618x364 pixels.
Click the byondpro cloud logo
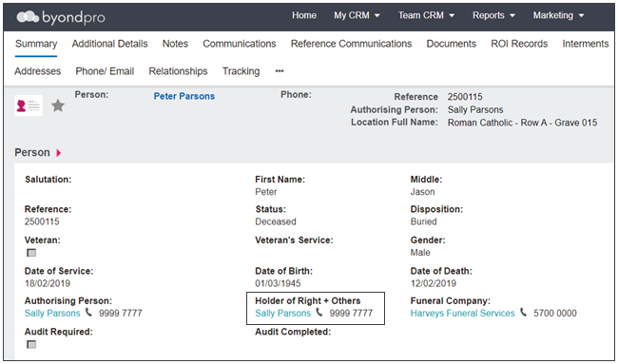61,17
